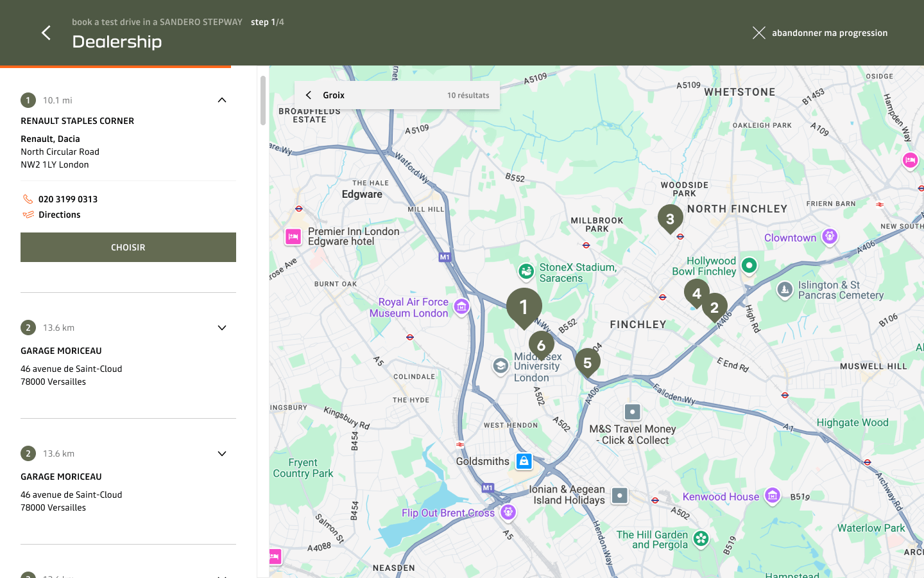Screen dimensions: 924x578
Task: Click 'step 1/4' progress text
Action: coord(268,22)
